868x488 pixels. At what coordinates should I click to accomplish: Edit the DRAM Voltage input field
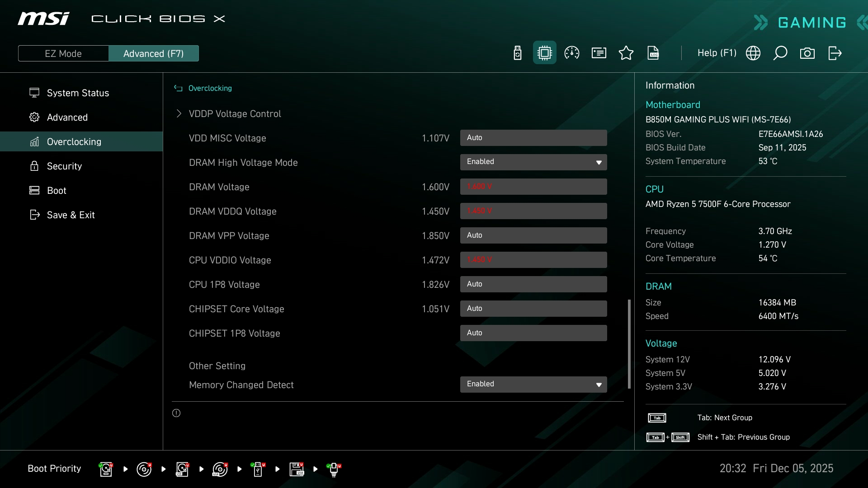533,187
